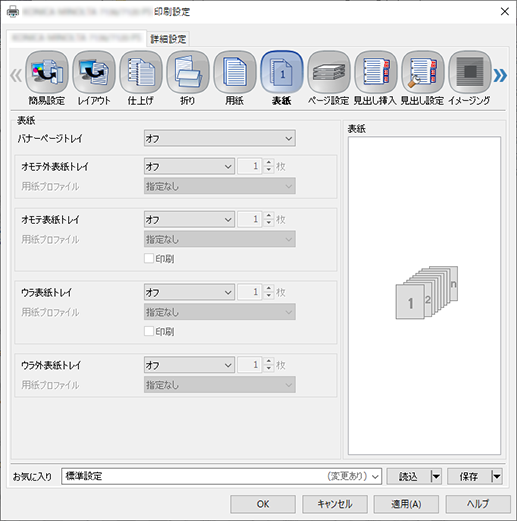Image resolution: width=517 pixels, height=521 pixels.
Task: Click the キャンセル button
Action: tap(335, 504)
